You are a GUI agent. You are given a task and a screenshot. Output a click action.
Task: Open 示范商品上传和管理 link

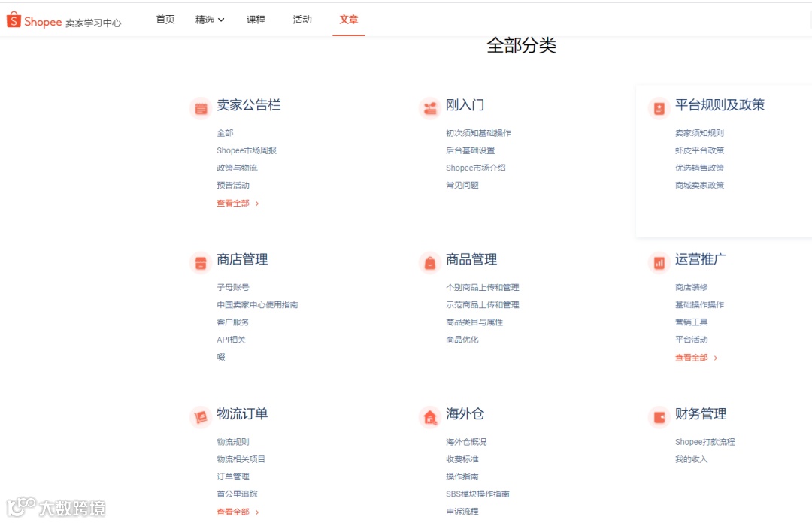tap(483, 304)
